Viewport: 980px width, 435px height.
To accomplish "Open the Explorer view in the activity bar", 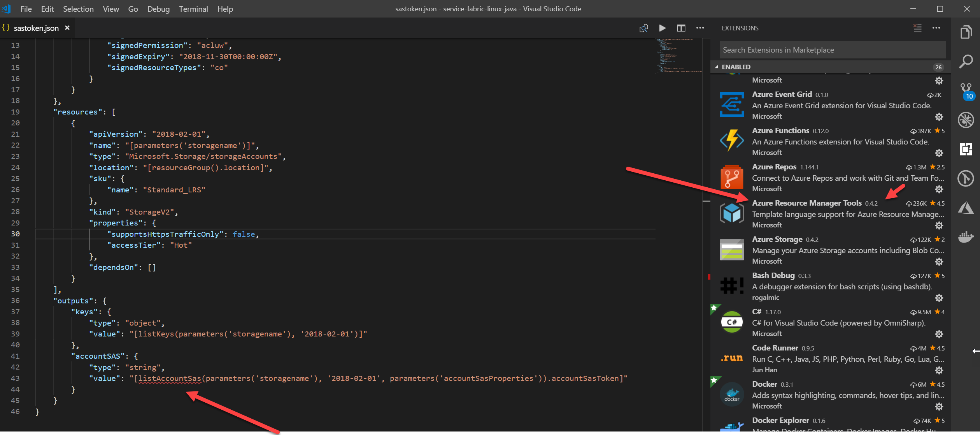I will click(967, 33).
